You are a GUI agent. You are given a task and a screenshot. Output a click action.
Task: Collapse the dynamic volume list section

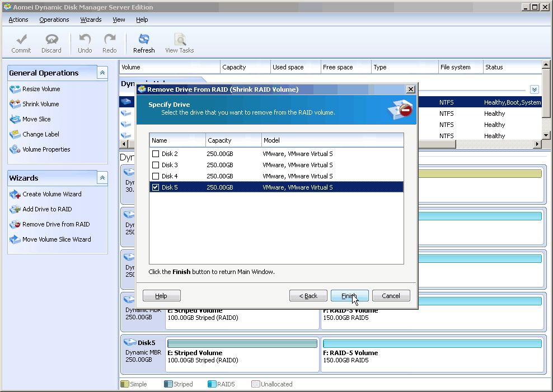534,89
